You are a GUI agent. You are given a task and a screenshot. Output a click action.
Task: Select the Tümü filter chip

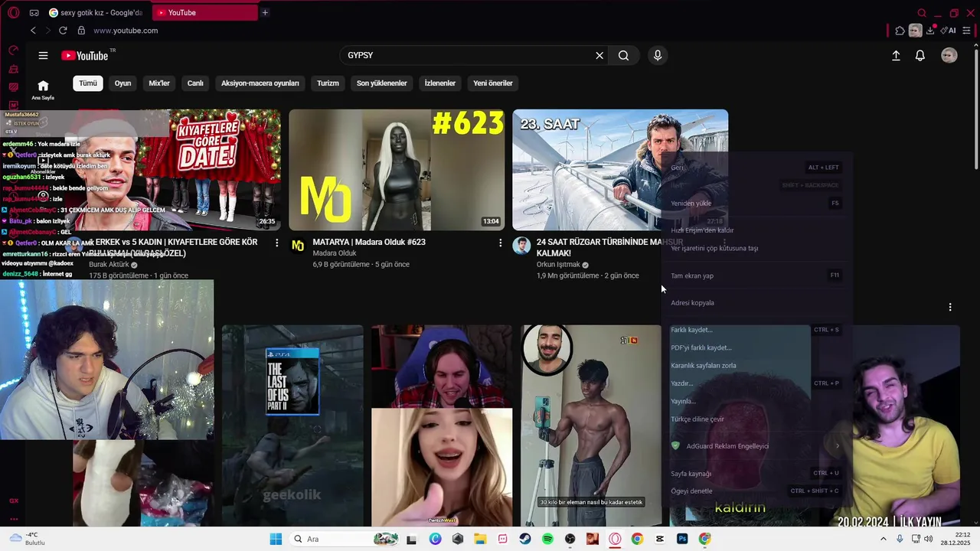pos(88,83)
